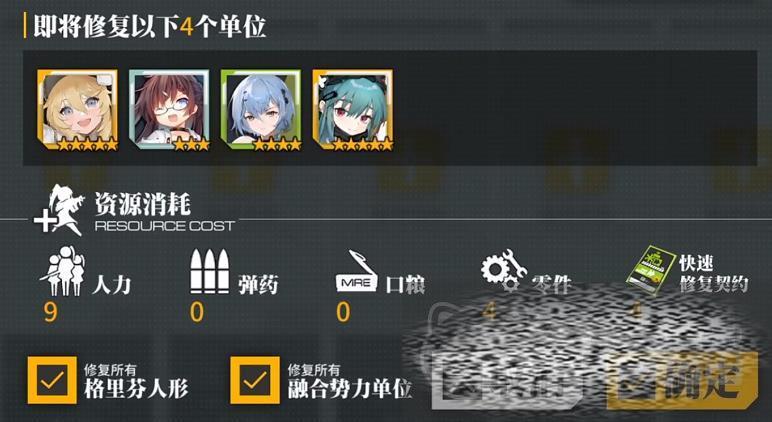This screenshot has width=772, height=422.
Task: Click the MRE 口粮 rations icon
Action: 356,271
